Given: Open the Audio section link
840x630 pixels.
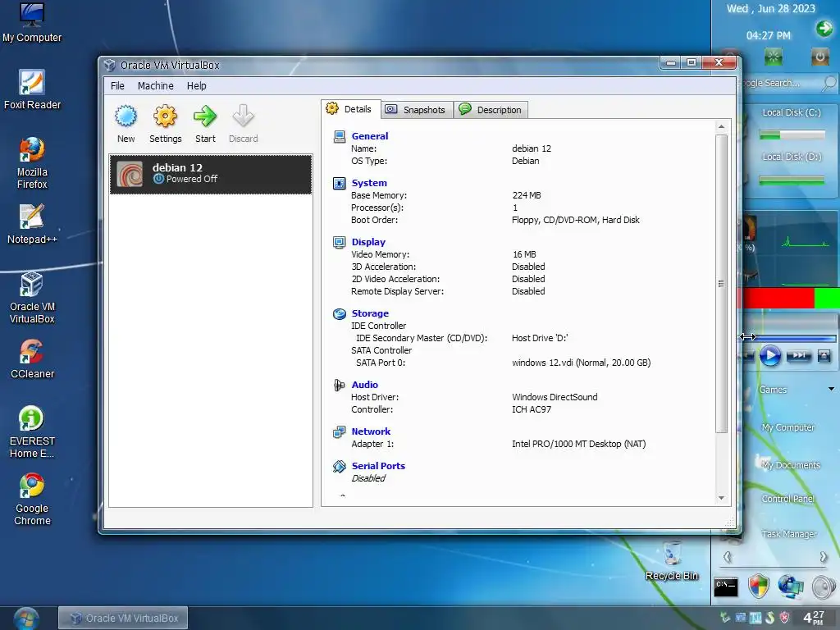Looking at the screenshot, I should [365, 385].
